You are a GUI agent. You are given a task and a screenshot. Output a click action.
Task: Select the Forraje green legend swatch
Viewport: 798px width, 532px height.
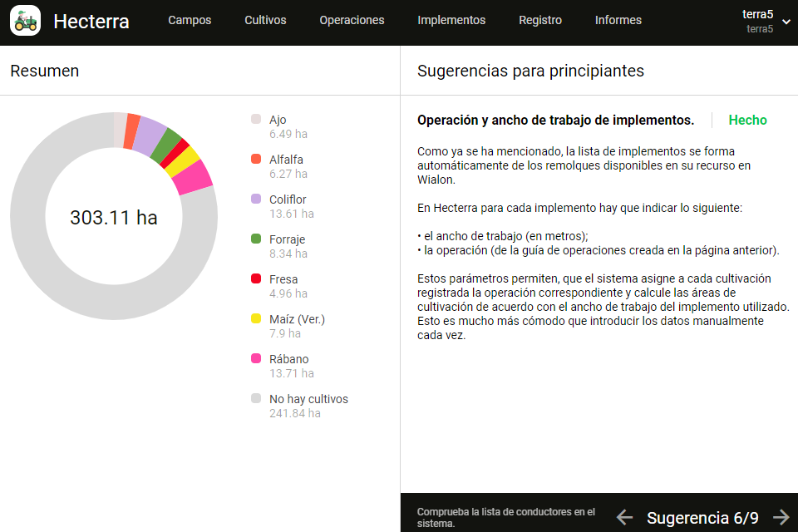click(256, 239)
